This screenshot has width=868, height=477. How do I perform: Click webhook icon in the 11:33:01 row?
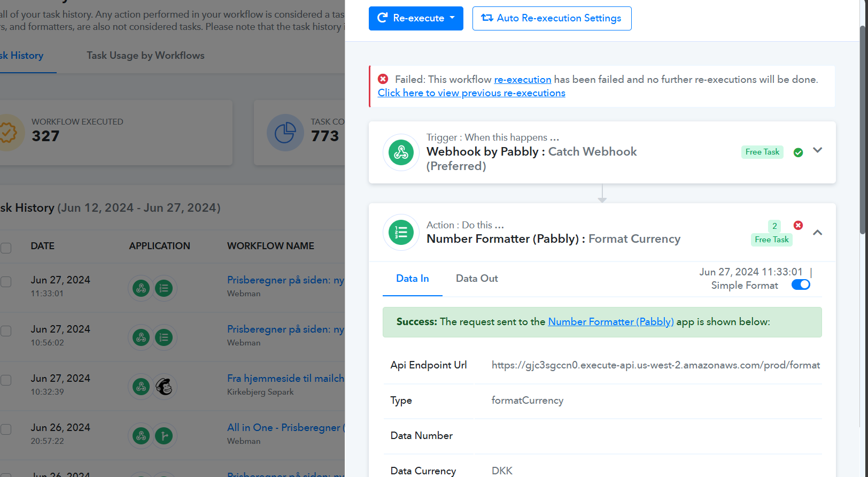pyautogui.click(x=141, y=288)
